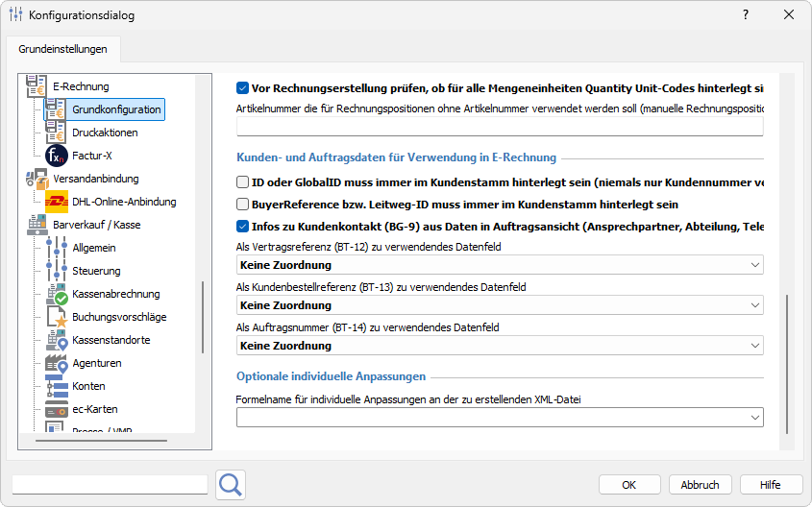This screenshot has width=812, height=507.
Task: Open Formelname für individuelle Anpassungen dropdown
Action: tap(500, 418)
